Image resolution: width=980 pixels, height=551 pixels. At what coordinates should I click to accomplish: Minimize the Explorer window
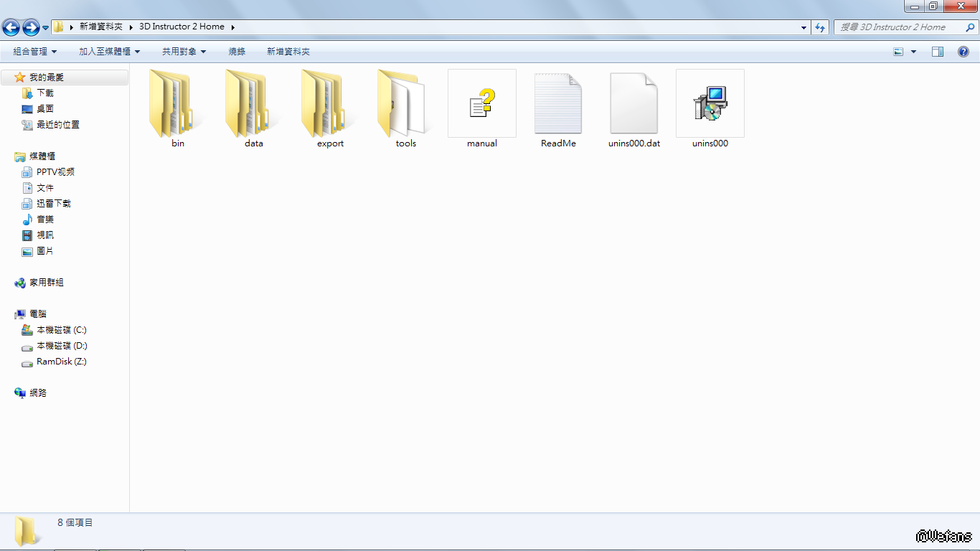915,6
